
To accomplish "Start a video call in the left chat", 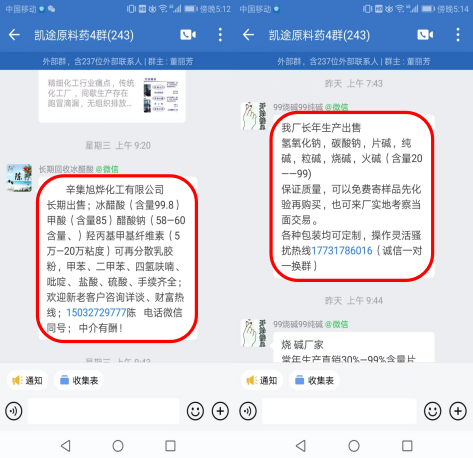I will 188,35.
